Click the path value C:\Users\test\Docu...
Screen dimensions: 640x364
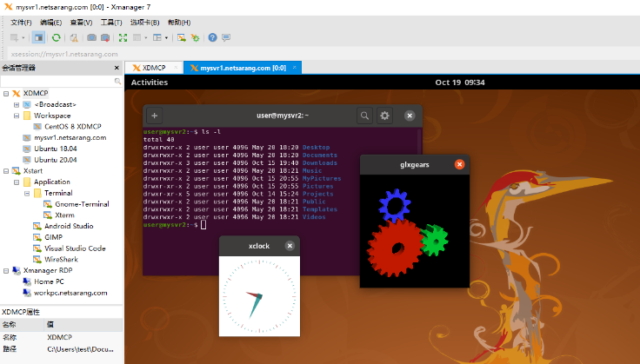(x=80, y=349)
